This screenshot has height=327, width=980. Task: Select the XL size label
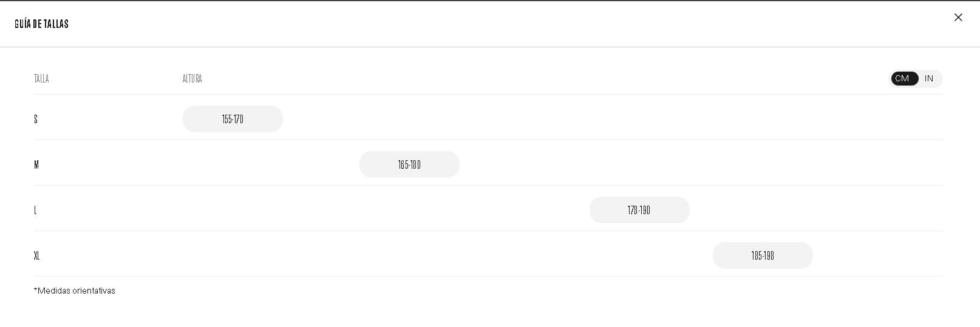point(36,255)
